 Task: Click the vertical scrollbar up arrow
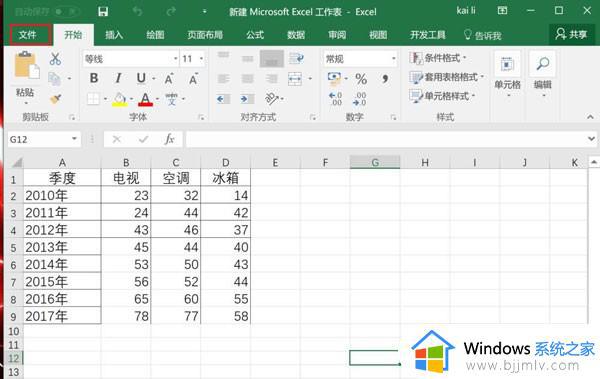[593, 162]
